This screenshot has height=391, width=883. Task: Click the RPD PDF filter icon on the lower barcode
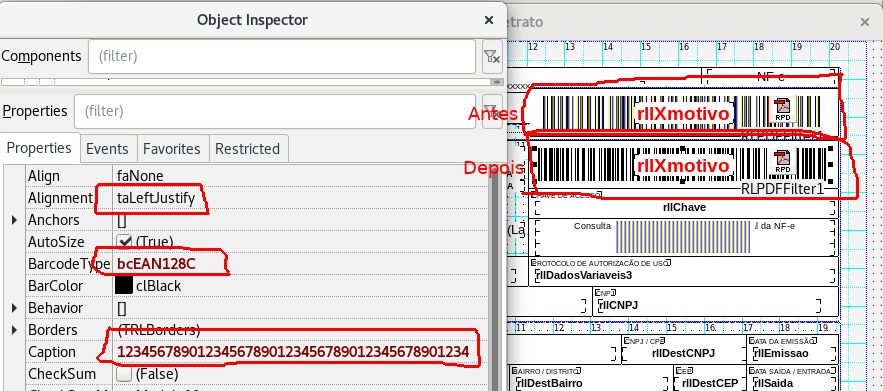click(783, 162)
